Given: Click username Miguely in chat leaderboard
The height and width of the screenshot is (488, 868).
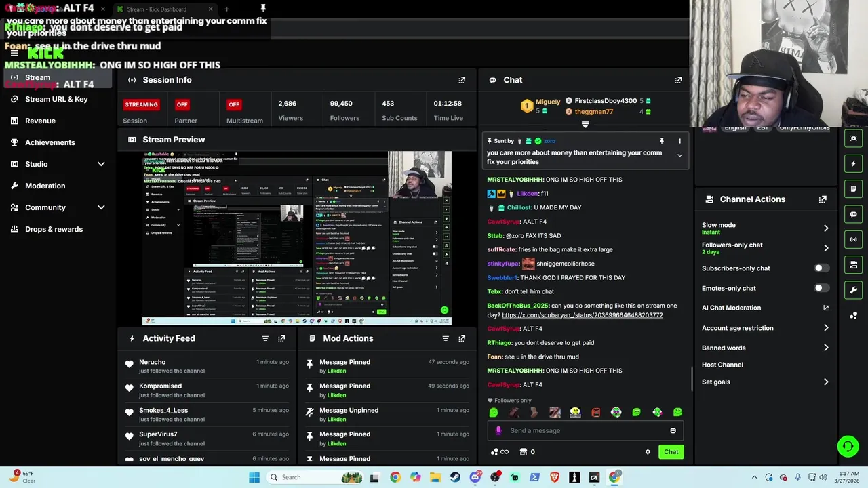Looking at the screenshot, I should pos(548,102).
